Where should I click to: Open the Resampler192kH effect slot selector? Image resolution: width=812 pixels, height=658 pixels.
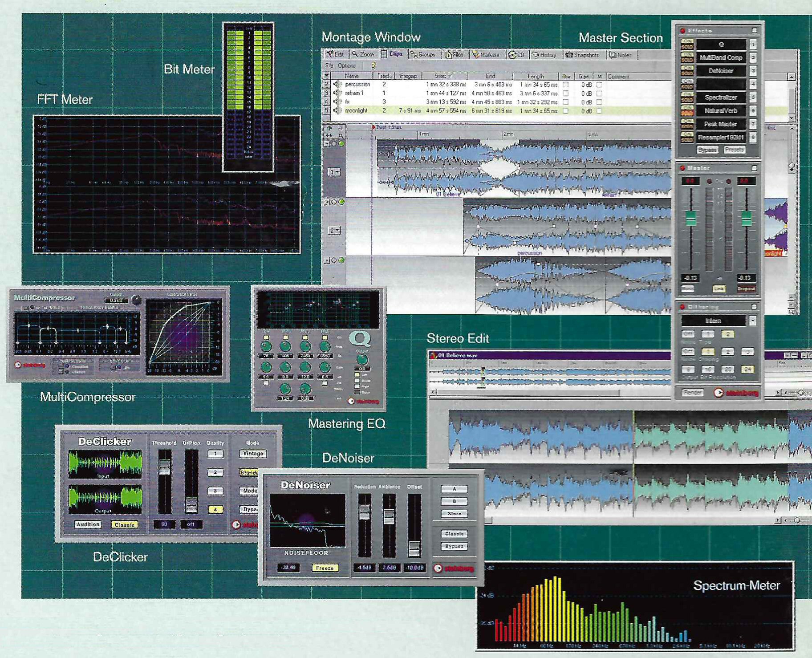click(721, 137)
